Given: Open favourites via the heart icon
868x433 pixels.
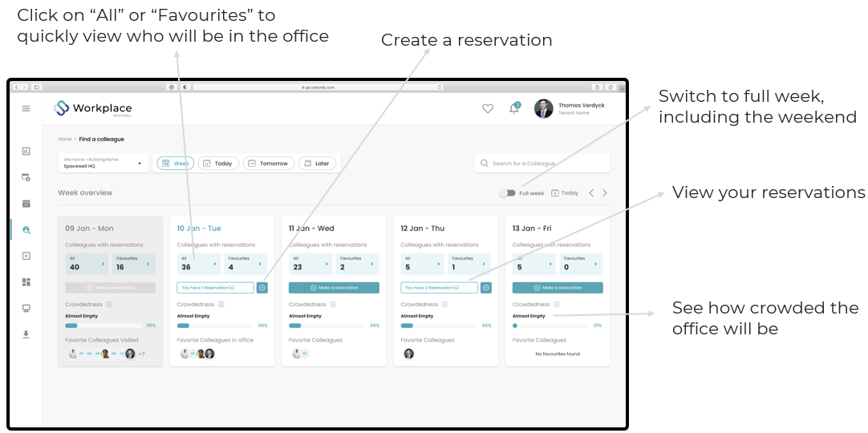Looking at the screenshot, I should 488,109.
